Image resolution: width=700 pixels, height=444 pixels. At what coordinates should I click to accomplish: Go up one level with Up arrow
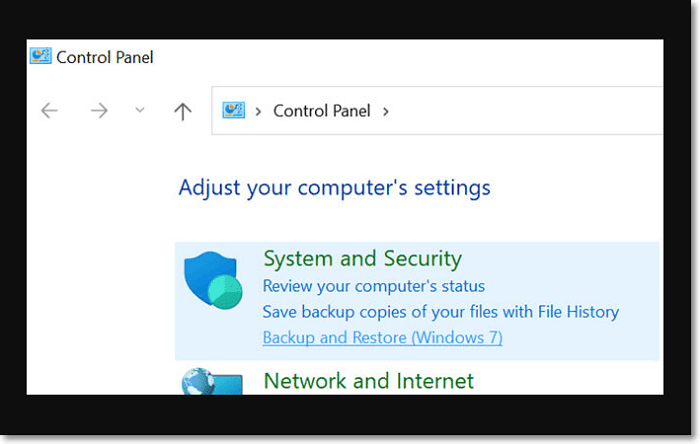(x=182, y=111)
